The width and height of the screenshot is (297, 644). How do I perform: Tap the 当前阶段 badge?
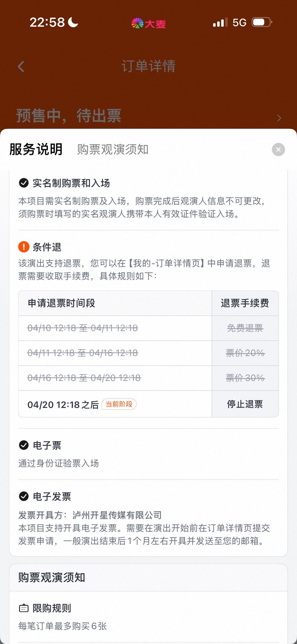pyautogui.click(x=119, y=404)
